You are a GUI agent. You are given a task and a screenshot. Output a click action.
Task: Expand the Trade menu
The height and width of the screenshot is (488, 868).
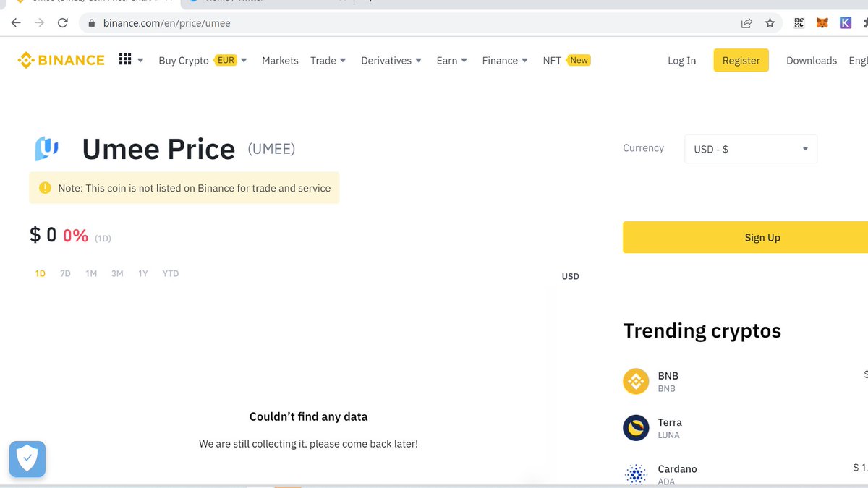[328, 61]
